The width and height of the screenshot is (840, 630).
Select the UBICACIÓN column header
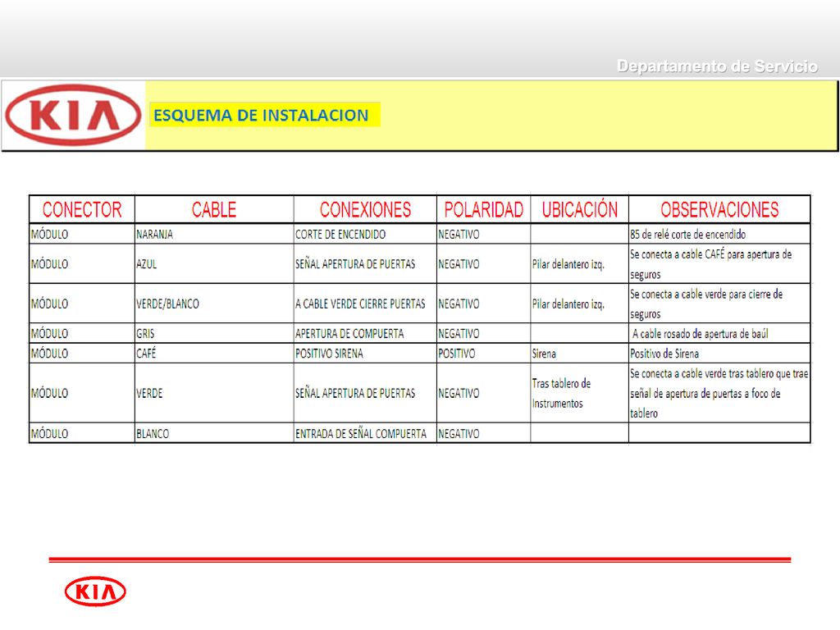click(580, 209)
